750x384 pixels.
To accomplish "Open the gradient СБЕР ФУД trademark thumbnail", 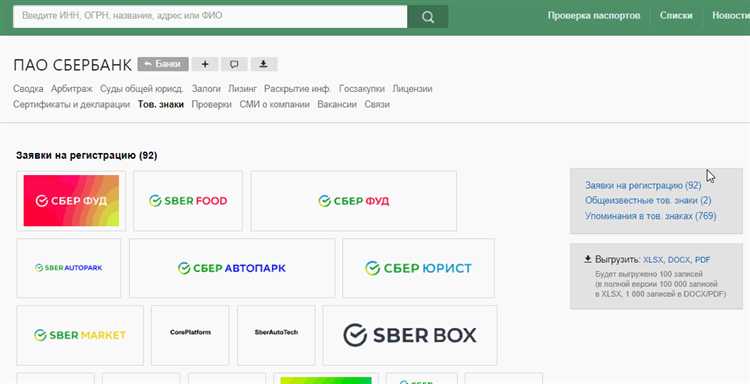I will pos(71,201).
